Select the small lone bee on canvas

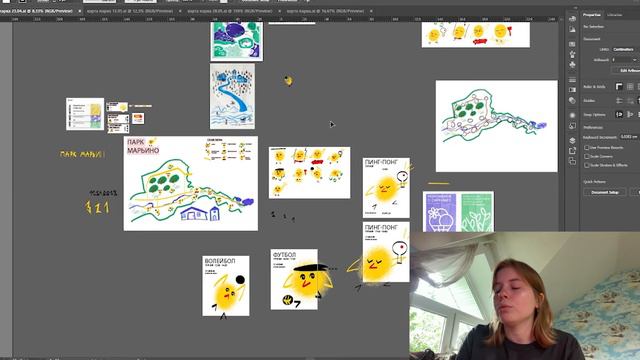(x=288, y=81)
